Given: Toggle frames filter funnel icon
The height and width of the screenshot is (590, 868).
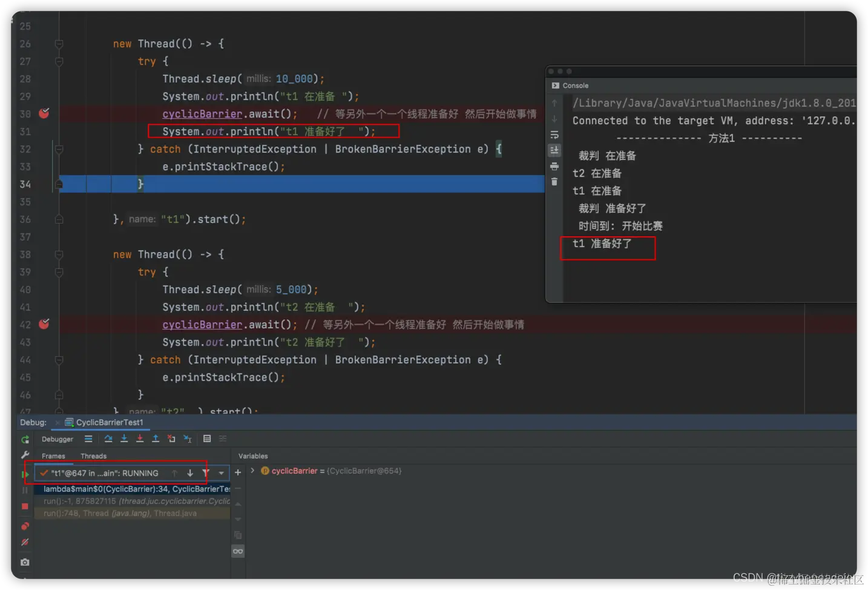Looking at the screenshot, I should pos(206,473).
